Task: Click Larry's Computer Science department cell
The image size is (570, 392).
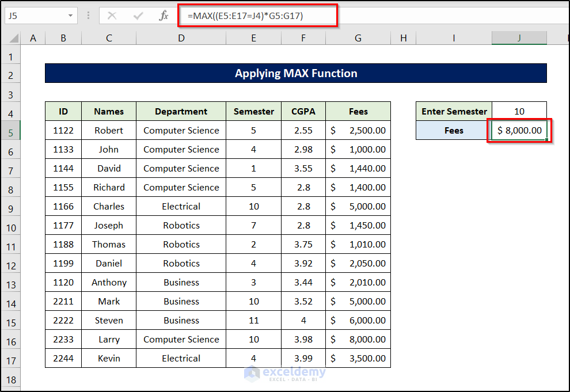Action: (181, 339)
